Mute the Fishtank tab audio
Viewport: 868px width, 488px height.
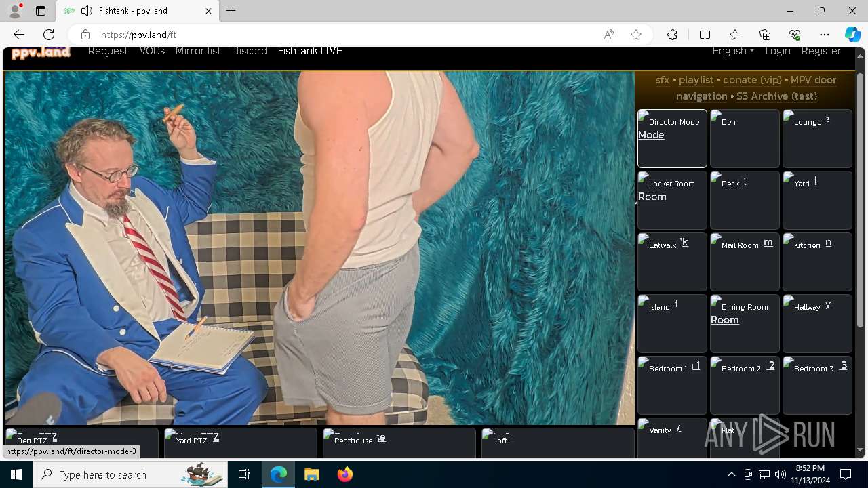click(86, 11)
